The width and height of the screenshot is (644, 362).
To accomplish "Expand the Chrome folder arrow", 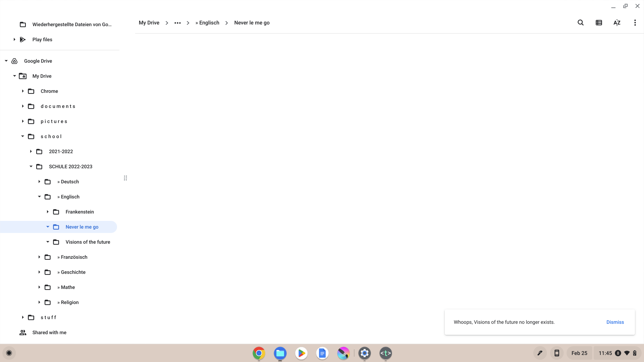I will [23, 91].
